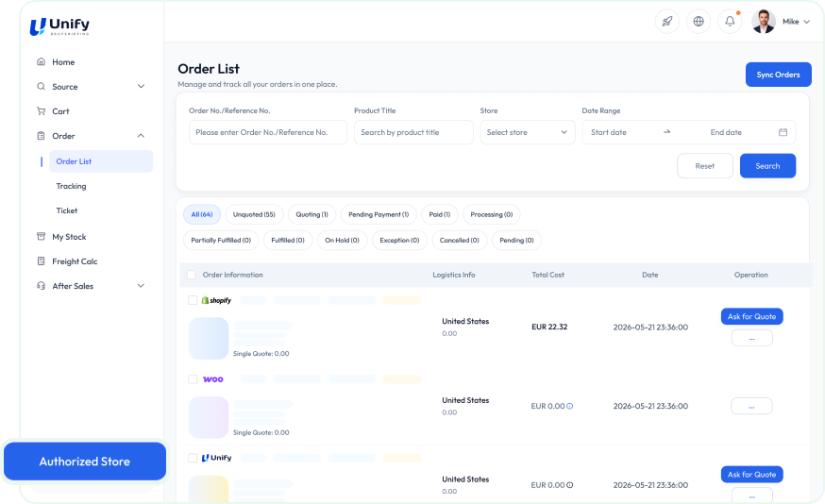
Task: Select Order List in the sidebar
Action: point(101,161)
